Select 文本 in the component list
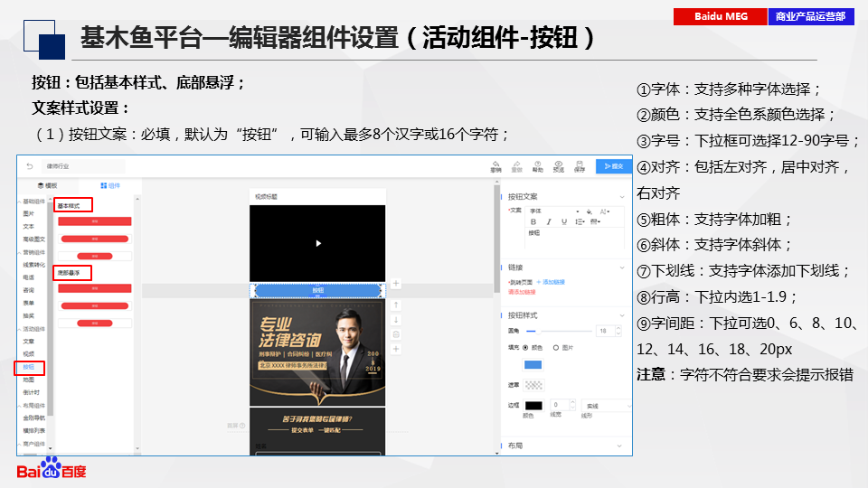Viewport: 868px width, 488px height. (29, 226)
